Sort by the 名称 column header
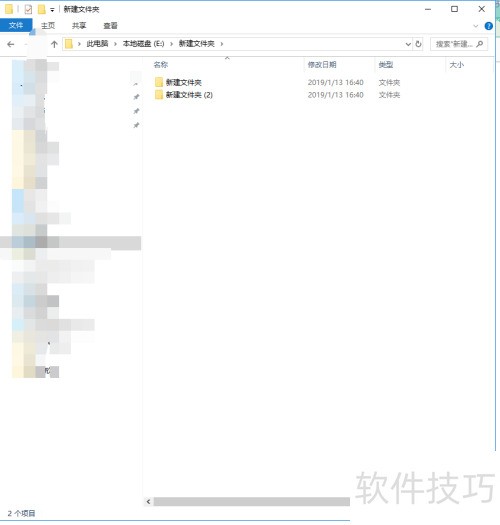 [161, 65]
